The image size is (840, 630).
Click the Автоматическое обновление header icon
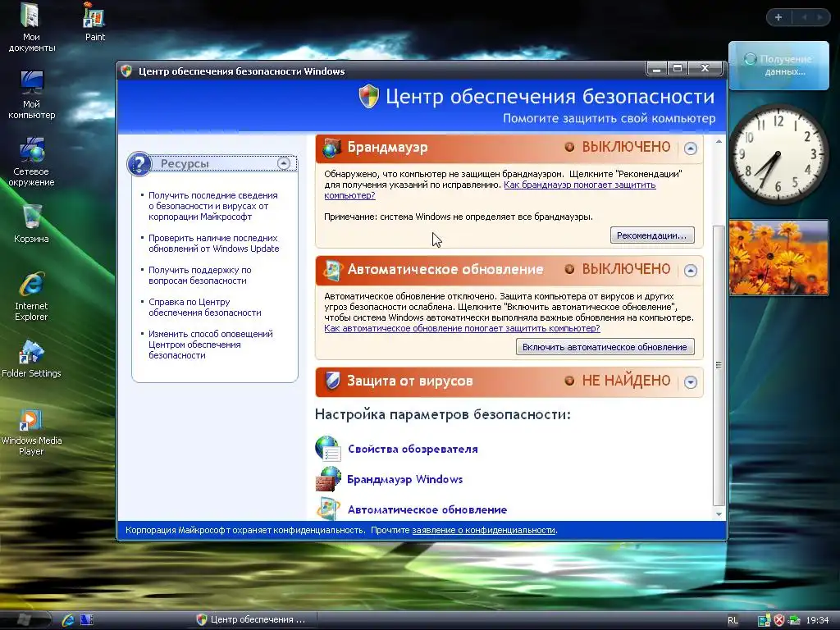click(x=332, y=270)
